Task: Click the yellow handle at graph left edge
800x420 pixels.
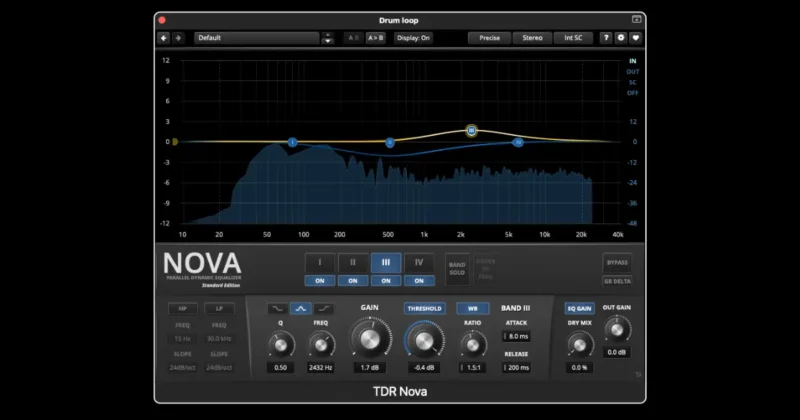Action: [175, 142]
